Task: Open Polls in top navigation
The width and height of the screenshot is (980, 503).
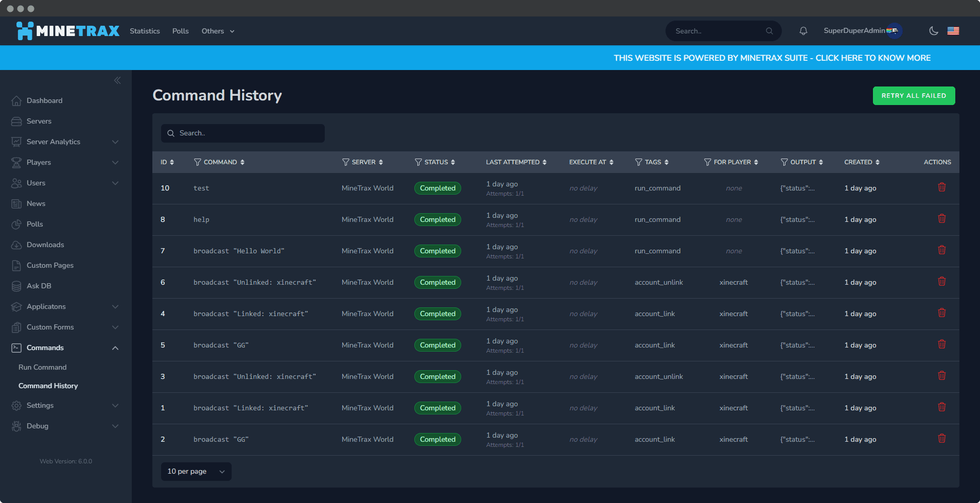Action: 181,31
